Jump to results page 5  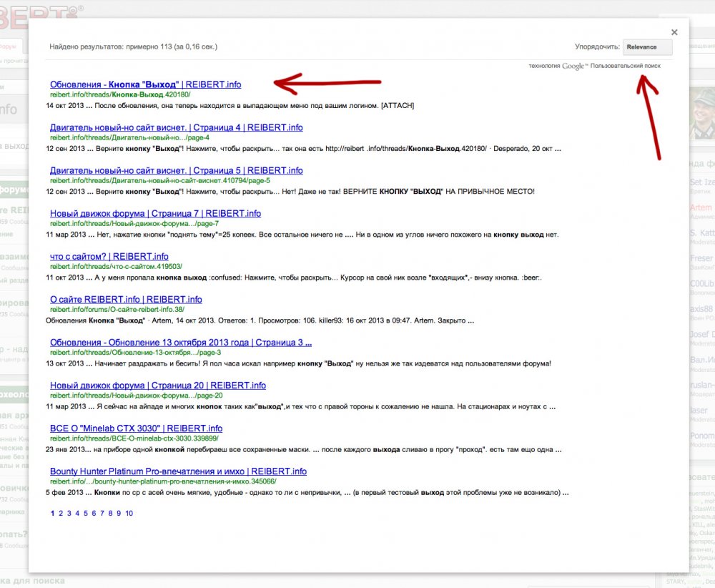tap(86, 513)
